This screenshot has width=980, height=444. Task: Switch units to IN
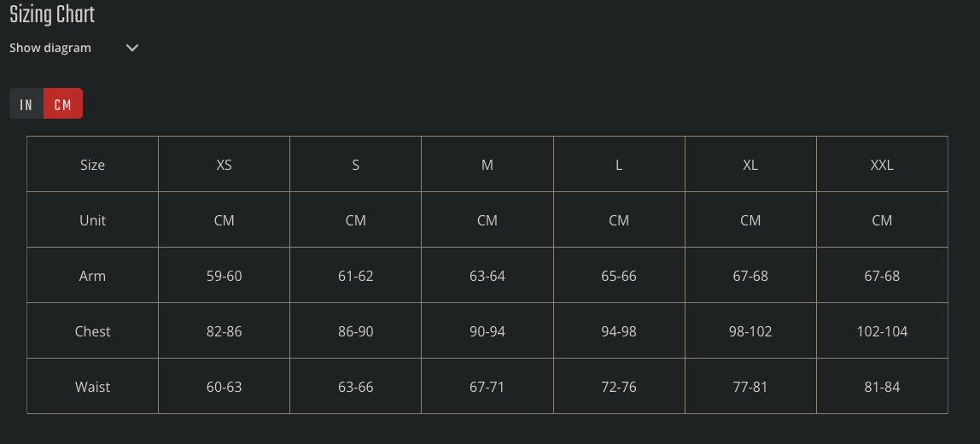[26, 104]
